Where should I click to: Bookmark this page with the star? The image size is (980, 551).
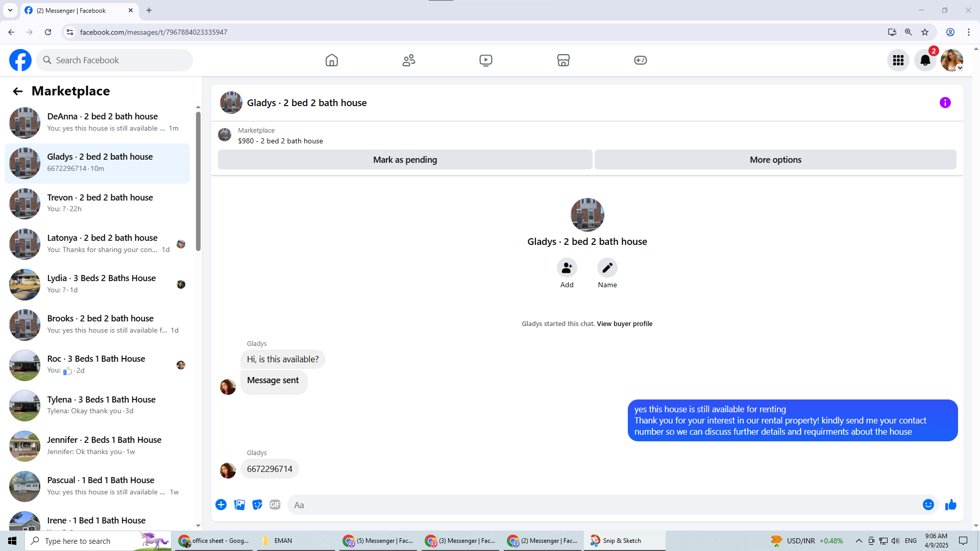click(x=925, y=32)
